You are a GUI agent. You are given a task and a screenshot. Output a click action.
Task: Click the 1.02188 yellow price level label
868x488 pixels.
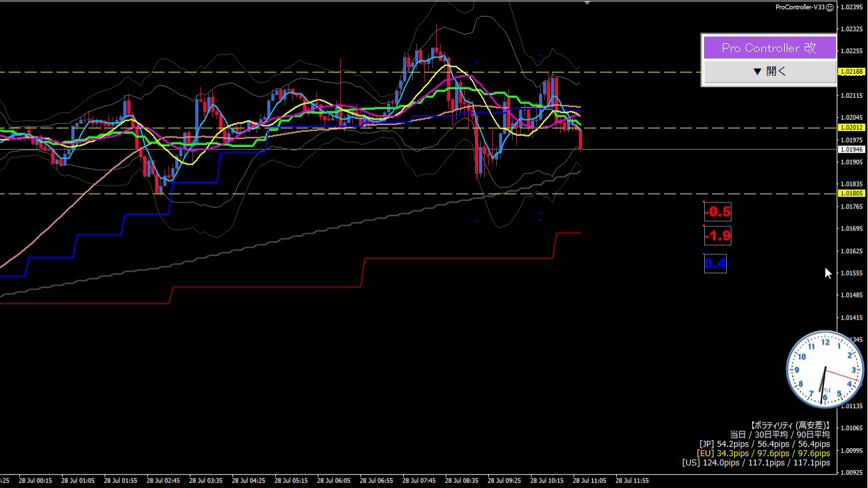(x=852, y=71)
